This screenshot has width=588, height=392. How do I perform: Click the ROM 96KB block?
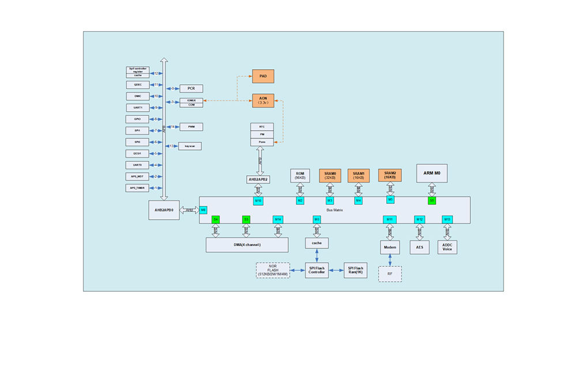tap(300, 176)
